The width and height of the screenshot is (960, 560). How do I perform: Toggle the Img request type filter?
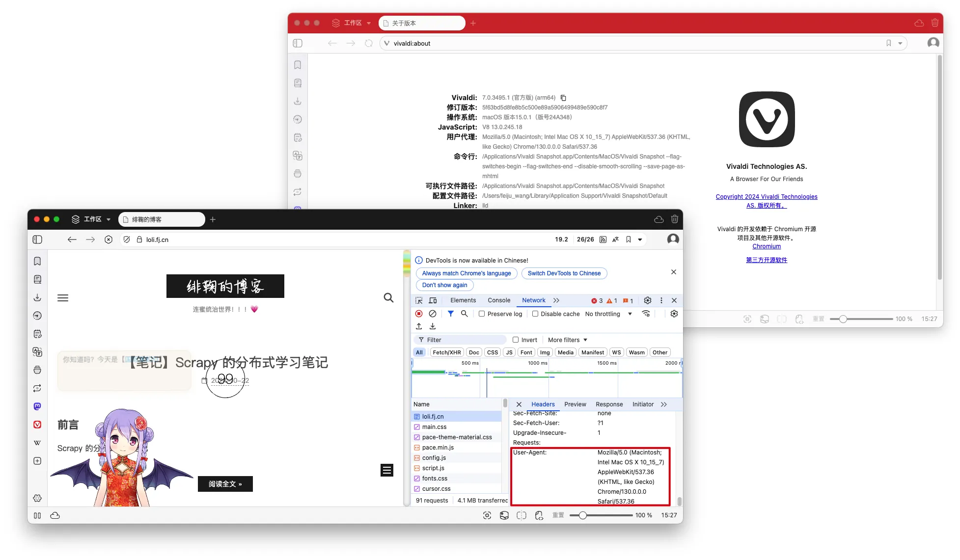coord(545,352)
